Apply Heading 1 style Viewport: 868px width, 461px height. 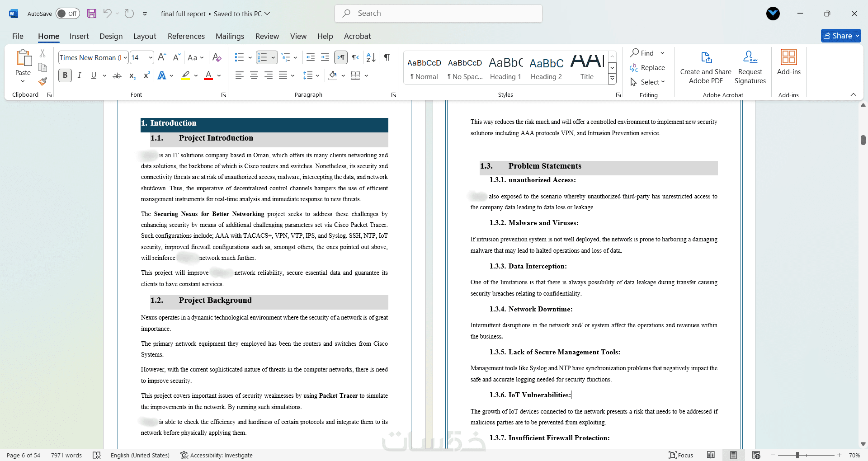pyautogui.click(x=506, y=68)
